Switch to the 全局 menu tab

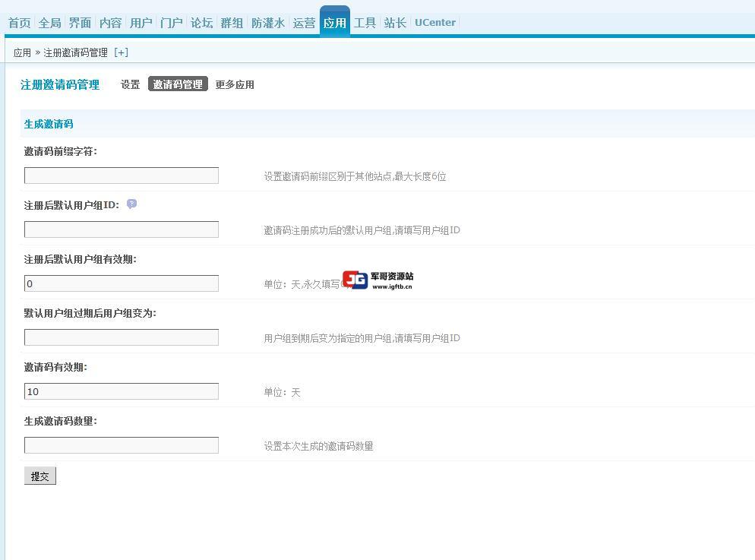pos(49,23)
